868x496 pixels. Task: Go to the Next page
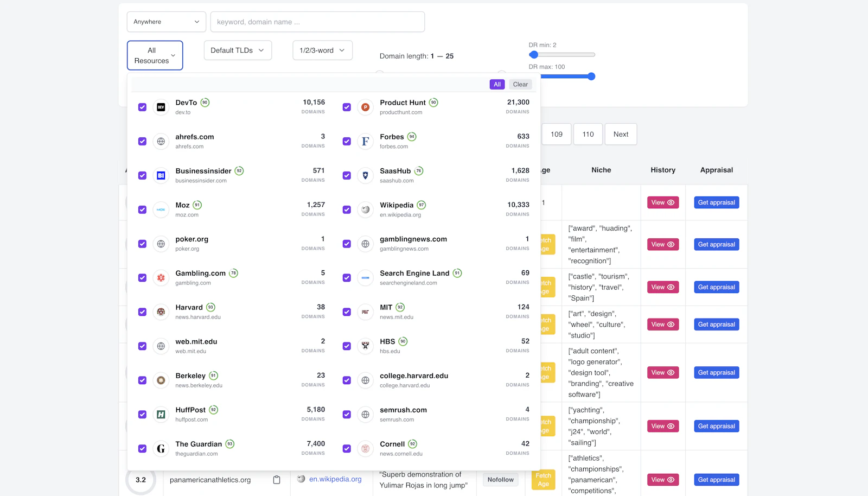(x=621, y=135)
